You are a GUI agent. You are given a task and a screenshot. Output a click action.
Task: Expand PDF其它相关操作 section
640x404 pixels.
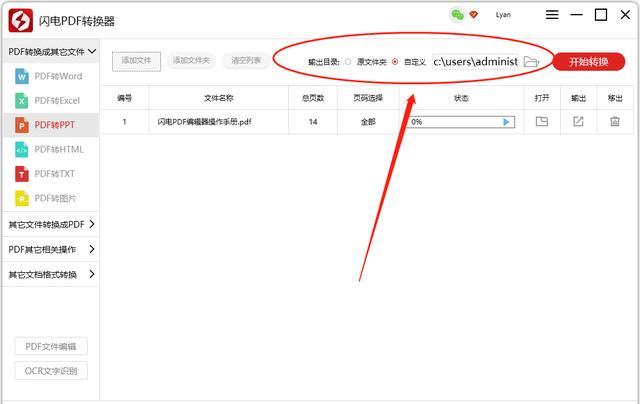[x=51, y=249]
